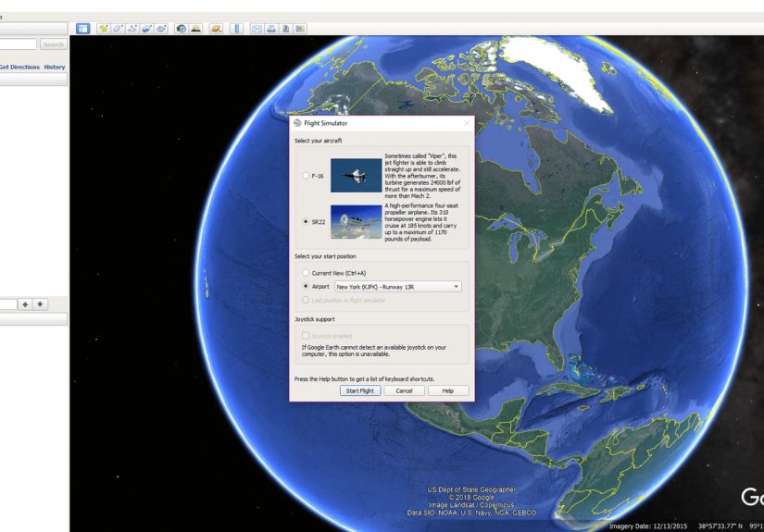Open the History link

pos(55,68)
